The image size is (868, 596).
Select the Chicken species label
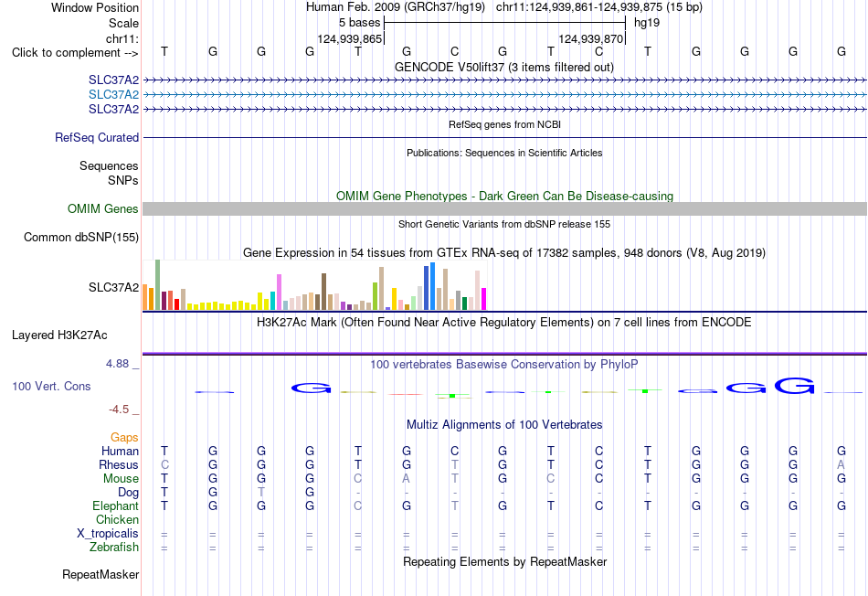[x=117, y=519]
